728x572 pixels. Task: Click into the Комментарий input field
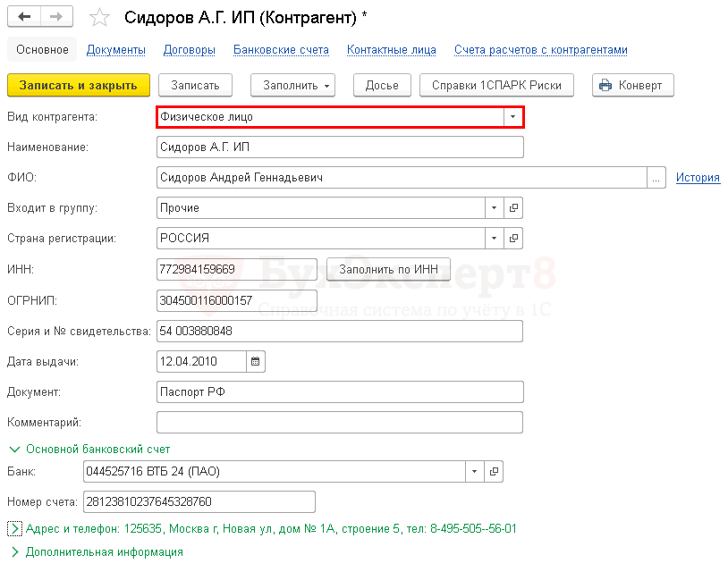(340, 422)
